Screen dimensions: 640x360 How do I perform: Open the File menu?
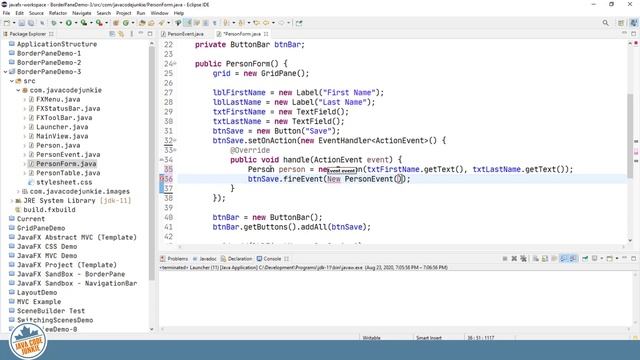click(6, 13)
